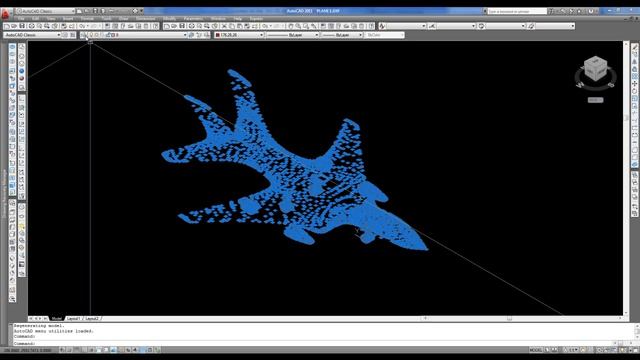The image size is (640, 360).
Task: Open the Workspace Settings gear icon
Action: point(65,35)
